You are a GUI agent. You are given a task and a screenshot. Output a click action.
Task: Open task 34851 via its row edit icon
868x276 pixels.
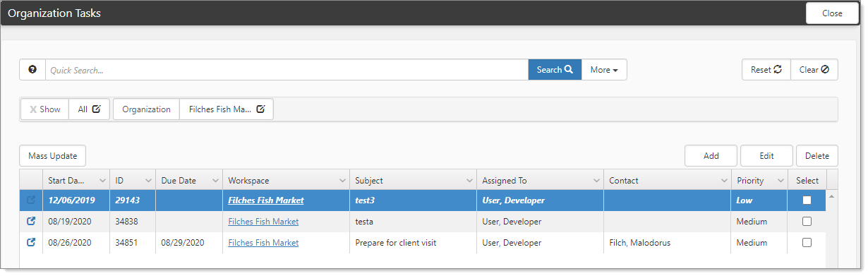pos(31,243)
